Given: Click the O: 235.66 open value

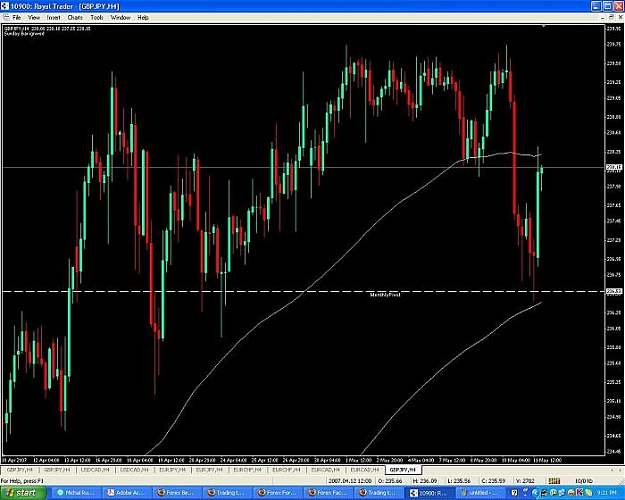Looking at the screenshot, I should click(x=389, y=481).
